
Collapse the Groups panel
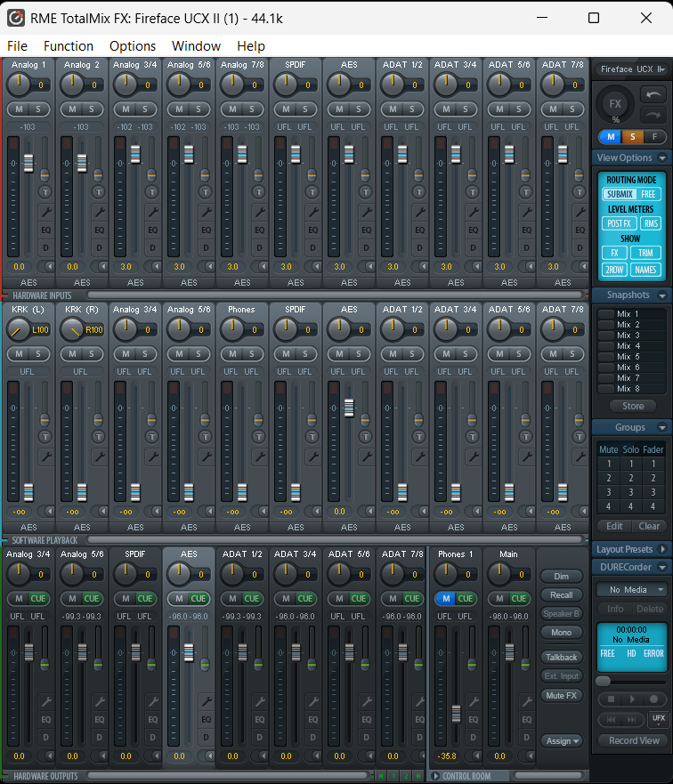click(x=662, y=428)
